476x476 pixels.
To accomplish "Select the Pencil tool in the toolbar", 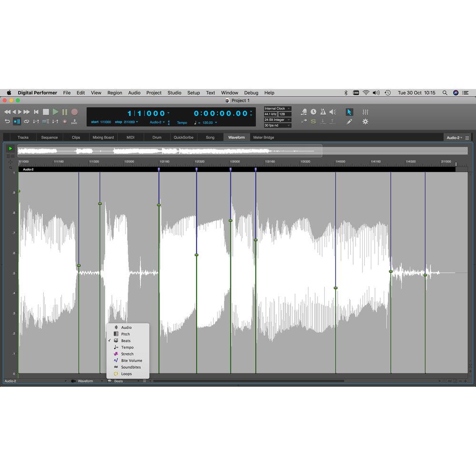I will pyautogui.click(x=350, y=122).
